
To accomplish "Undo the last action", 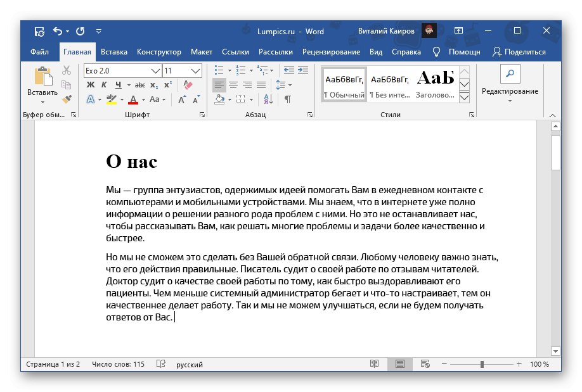I will [x=58, y=31].
